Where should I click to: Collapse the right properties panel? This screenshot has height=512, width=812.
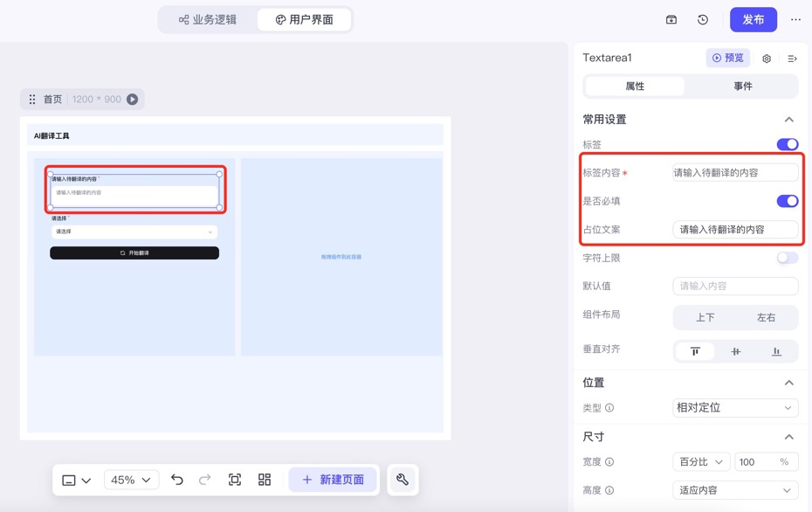pyautogui.click(x=792, y=58)
